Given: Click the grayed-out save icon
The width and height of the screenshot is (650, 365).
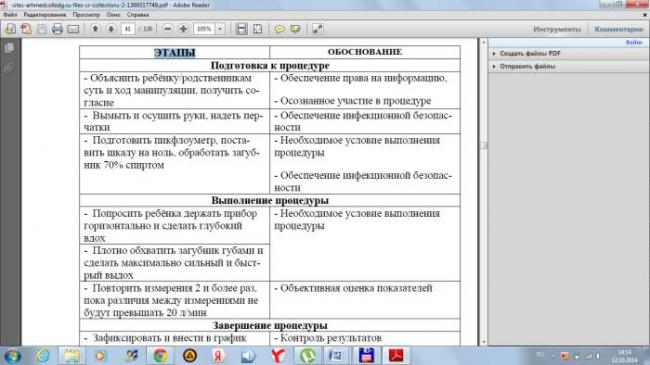Looking at the screenshot, I should click(42, 29).
